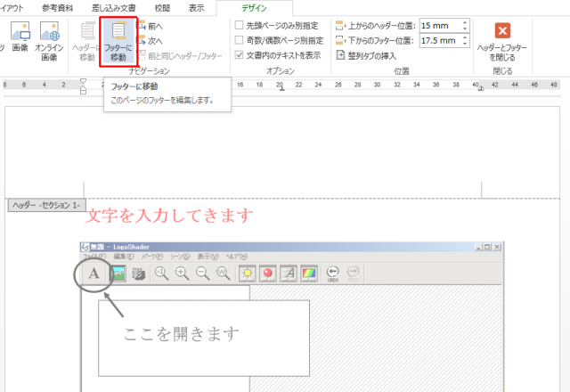Click the rainbow color icon in LogoShader toolbar

click(308, 274)
